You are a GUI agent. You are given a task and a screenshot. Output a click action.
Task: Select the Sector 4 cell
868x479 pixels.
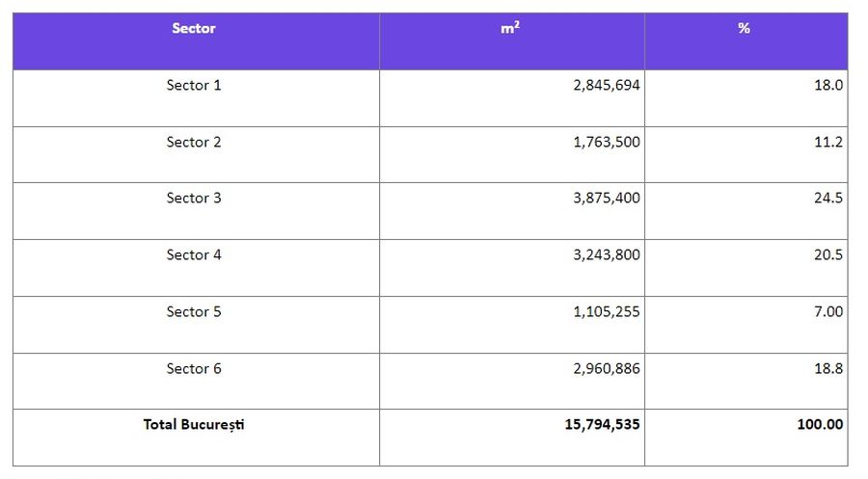[x=194, y=254]
